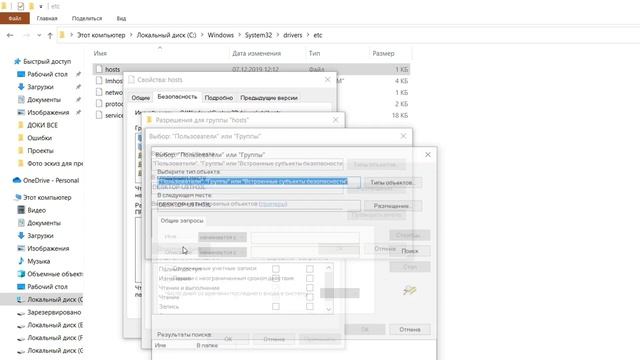Select Рабочий стол under Этот компьютер
Viewport: 640px width, 360px height.
[x=47, y=287]
